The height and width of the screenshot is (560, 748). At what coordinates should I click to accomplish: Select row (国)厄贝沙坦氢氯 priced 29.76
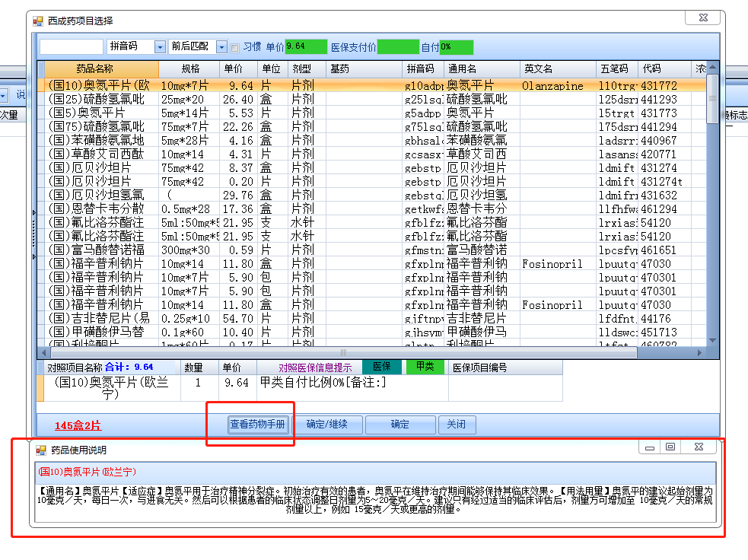[371, 195]
